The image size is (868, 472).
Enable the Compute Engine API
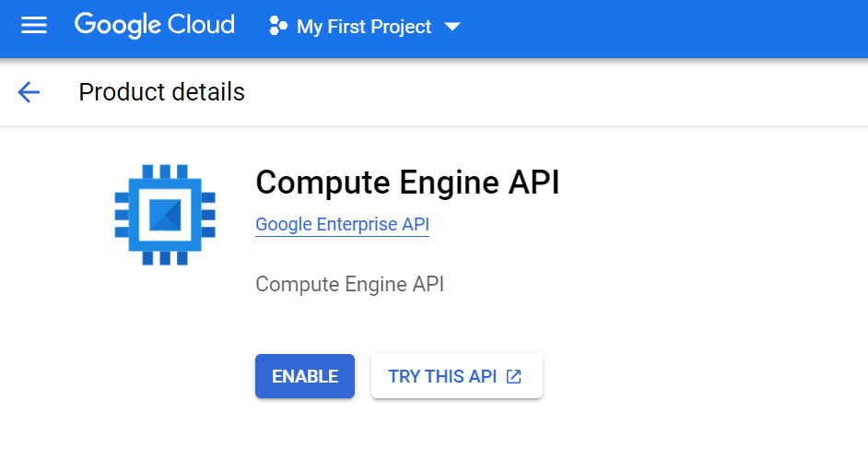pos(304,376)
